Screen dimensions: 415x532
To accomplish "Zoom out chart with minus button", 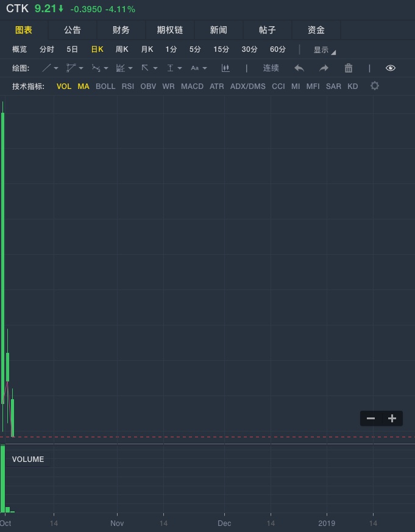I will pos(371,418).
